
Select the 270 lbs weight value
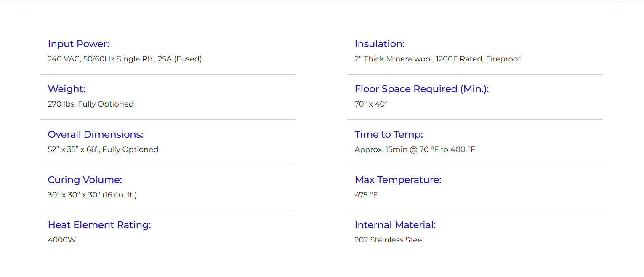click(x=90, y=104)
